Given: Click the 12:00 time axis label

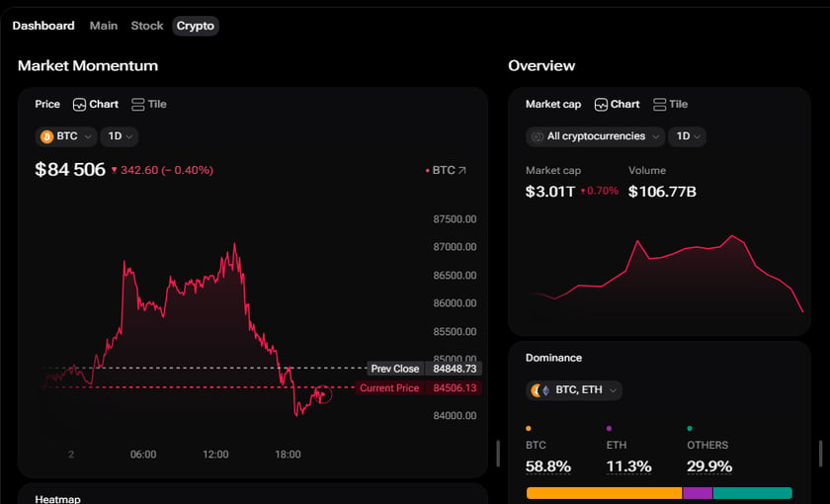Looking at the screenshot, I should click(x=215, y=455).
